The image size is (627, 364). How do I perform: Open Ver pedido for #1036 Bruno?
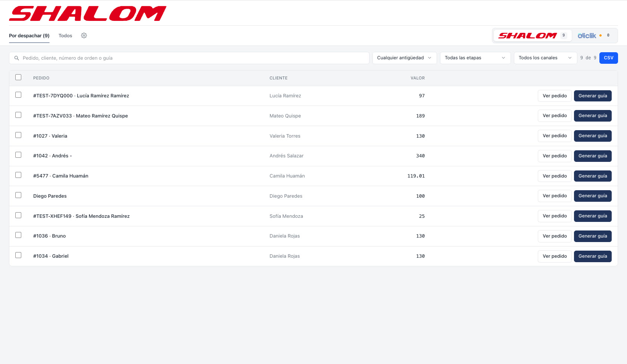pyautogui.click(x=555, y=236)
